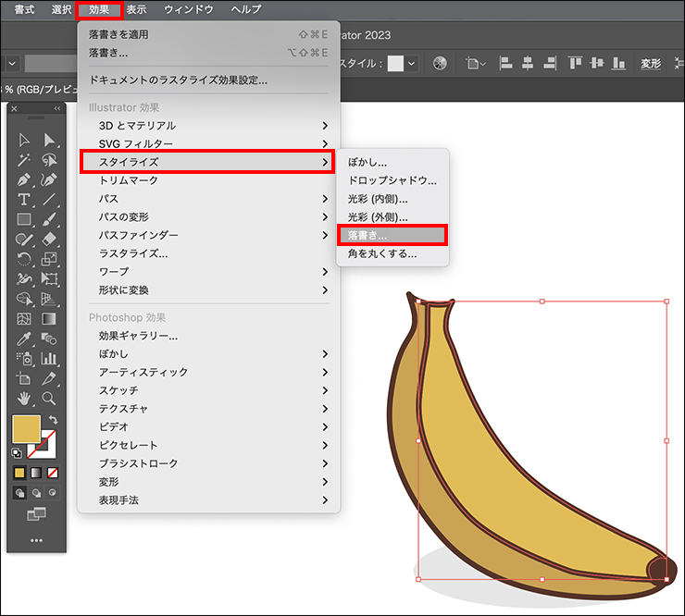This screenshot has height=616, width=685.
Task: Pick the Eyedropper tool
Action: (x=24, y=339)
